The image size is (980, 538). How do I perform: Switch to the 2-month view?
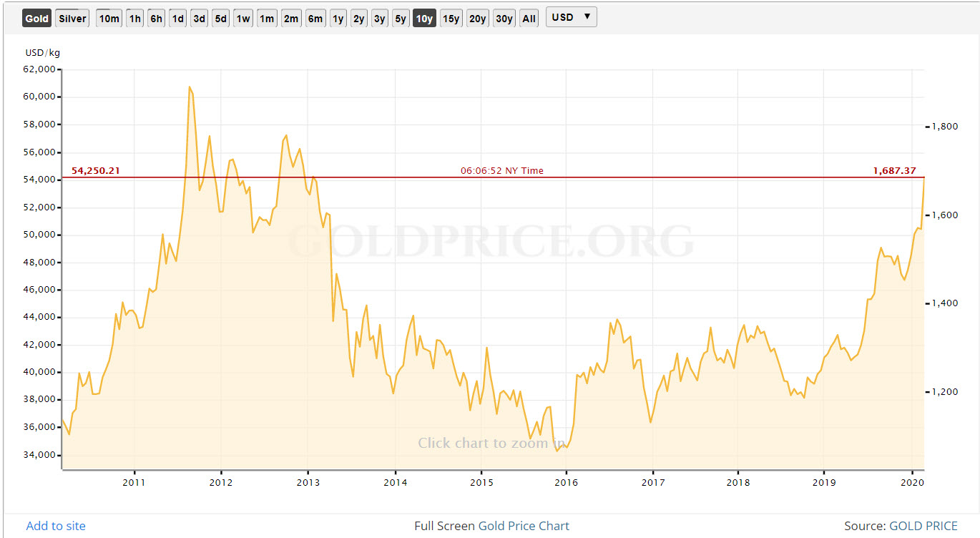(291, 18)
